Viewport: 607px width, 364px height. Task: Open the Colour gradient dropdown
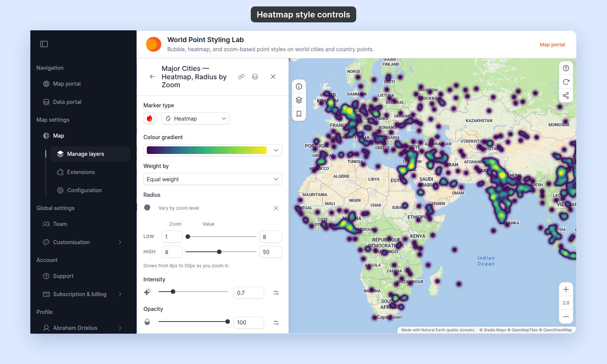[x=213, y=150]
